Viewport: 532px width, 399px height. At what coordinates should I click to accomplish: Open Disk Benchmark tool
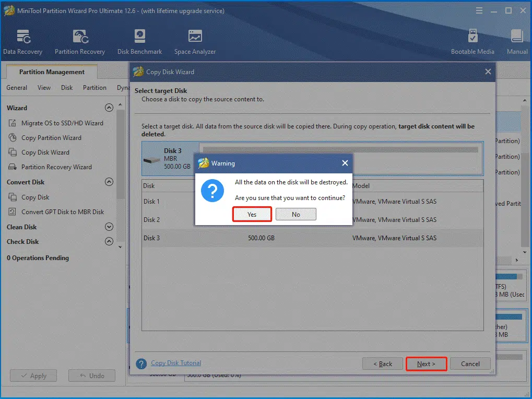tap(139, 37)
